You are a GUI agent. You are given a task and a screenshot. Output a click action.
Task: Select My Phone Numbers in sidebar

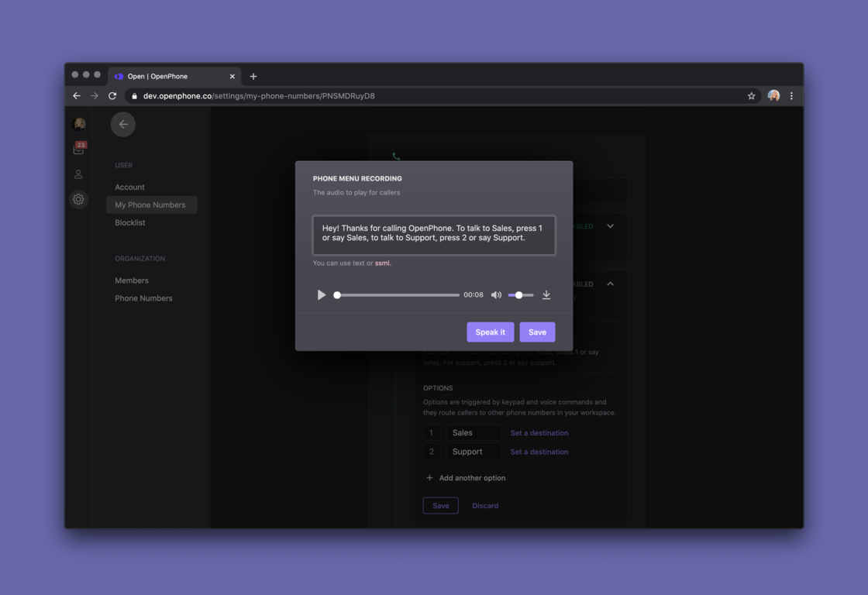151,205
